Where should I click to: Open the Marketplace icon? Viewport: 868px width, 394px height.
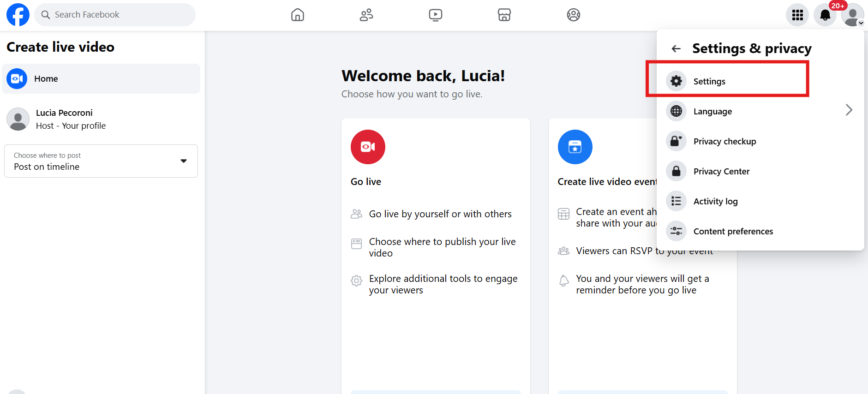(504, 15)
